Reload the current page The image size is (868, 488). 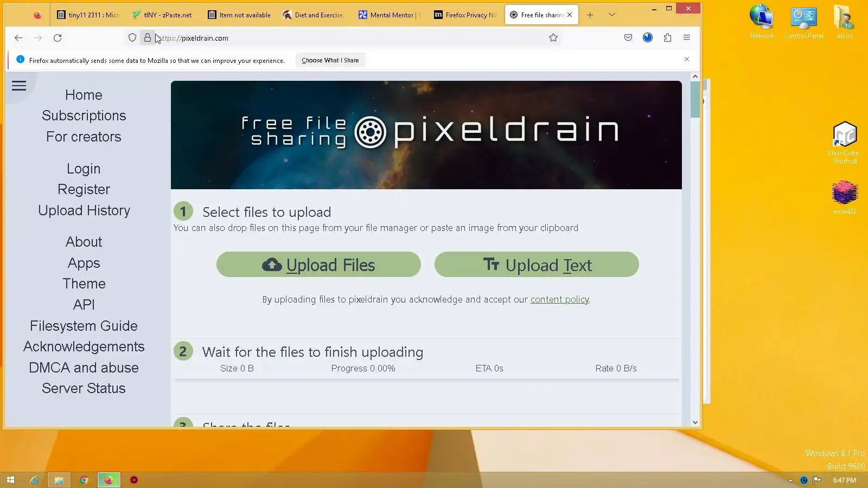coord(58,37)
